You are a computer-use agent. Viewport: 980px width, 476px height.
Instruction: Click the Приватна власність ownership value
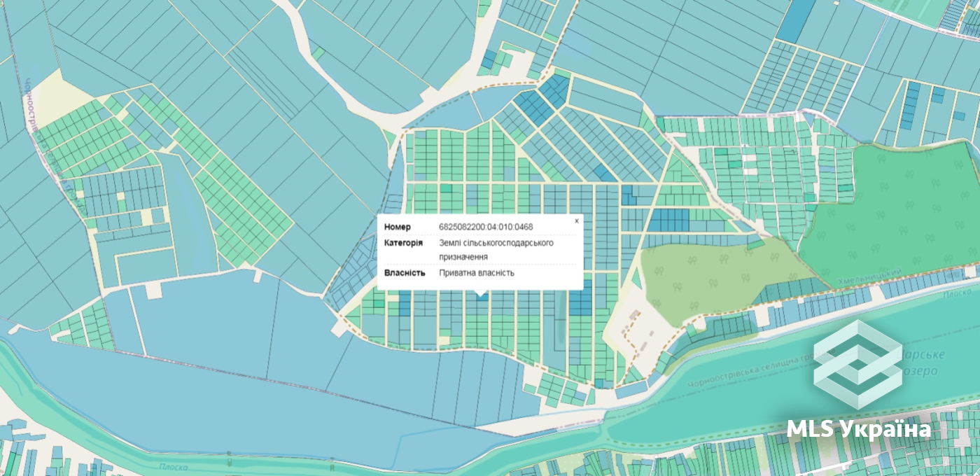(x=477, y=273)
